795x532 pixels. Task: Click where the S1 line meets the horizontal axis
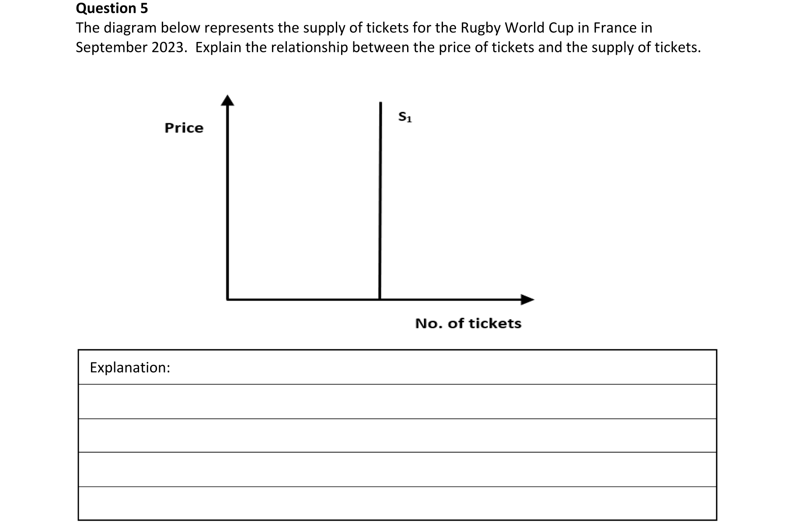pyautogui.click(x=380, y=299)
